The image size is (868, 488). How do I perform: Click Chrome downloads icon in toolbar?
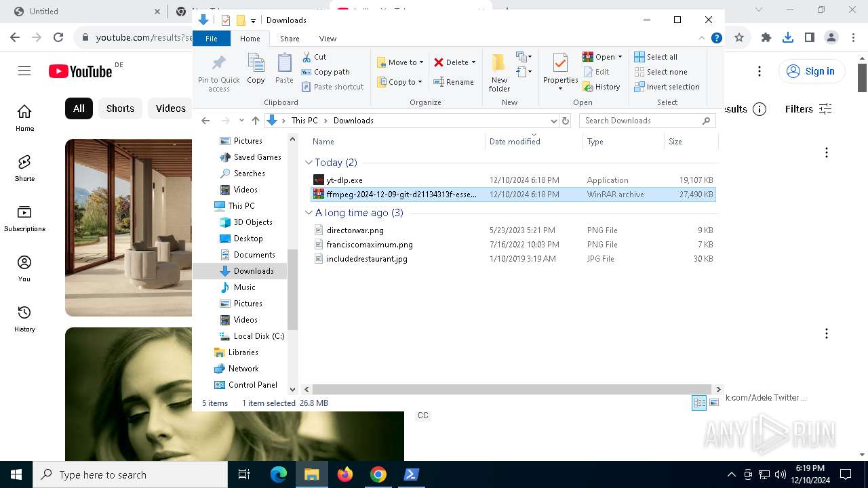click(x=787, y=37)
